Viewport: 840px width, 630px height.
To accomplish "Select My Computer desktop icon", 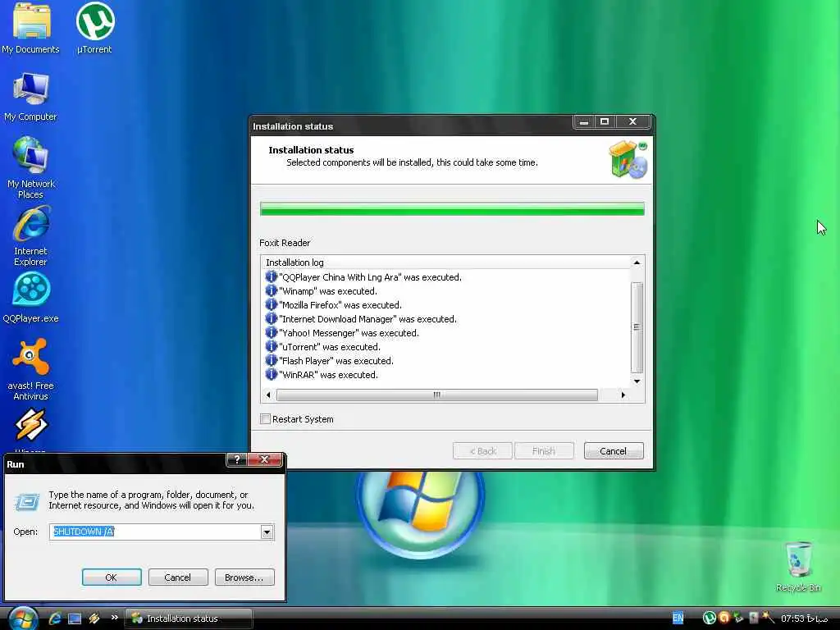I will (x=30, y=97).
